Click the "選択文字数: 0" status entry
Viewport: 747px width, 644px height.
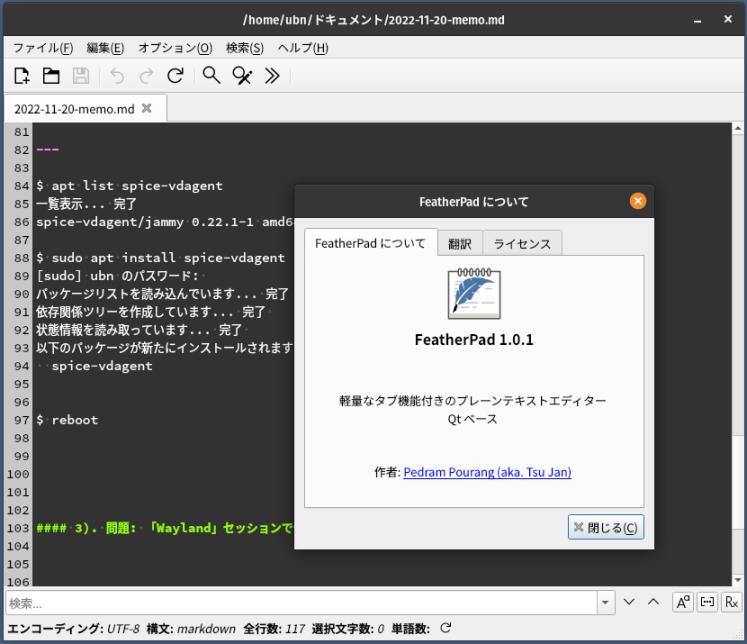pyautogui.click(x=348, y=629)
